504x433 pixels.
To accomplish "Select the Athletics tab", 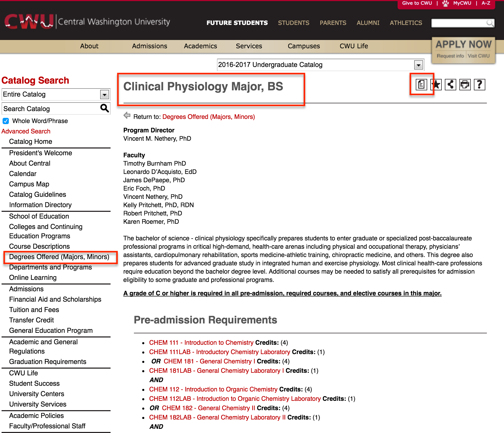I will (x=406, y=23).
